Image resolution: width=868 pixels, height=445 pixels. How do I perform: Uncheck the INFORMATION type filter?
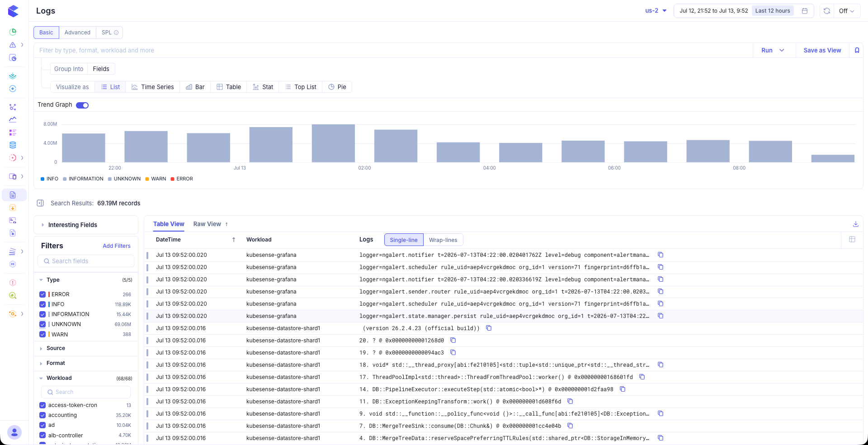point(42,314)
